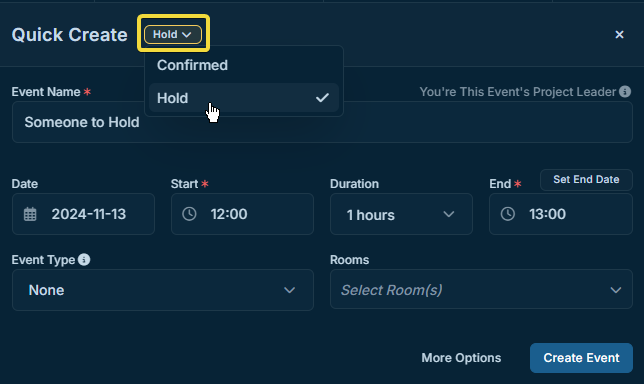Open the Duration dropdown

pos(401,214)
